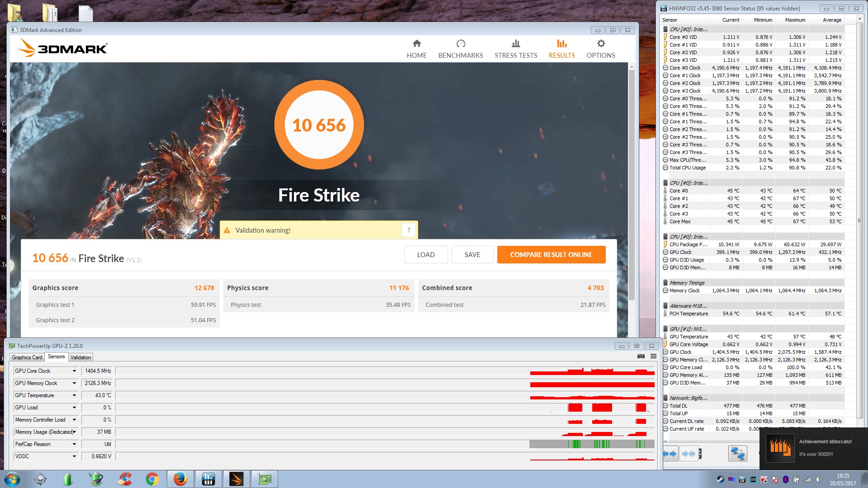
Task: Click HWiNFO network monitors button
Action: coord(738,454)
